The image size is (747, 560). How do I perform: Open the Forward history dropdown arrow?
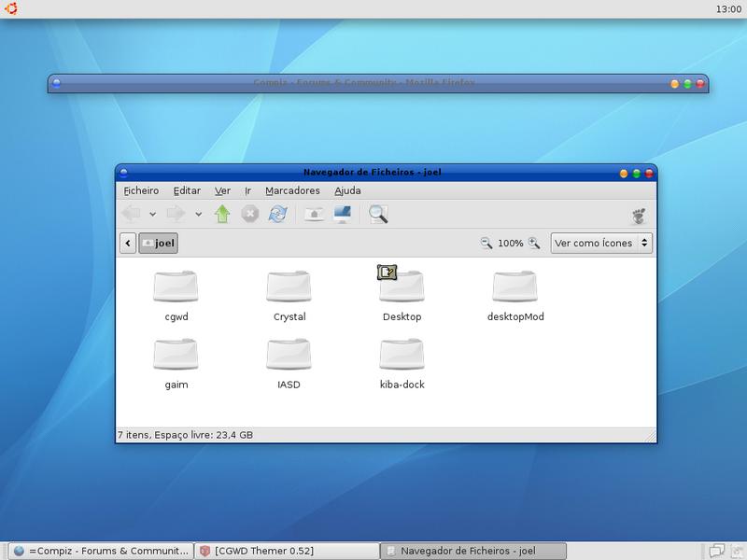tap(198, 215)
